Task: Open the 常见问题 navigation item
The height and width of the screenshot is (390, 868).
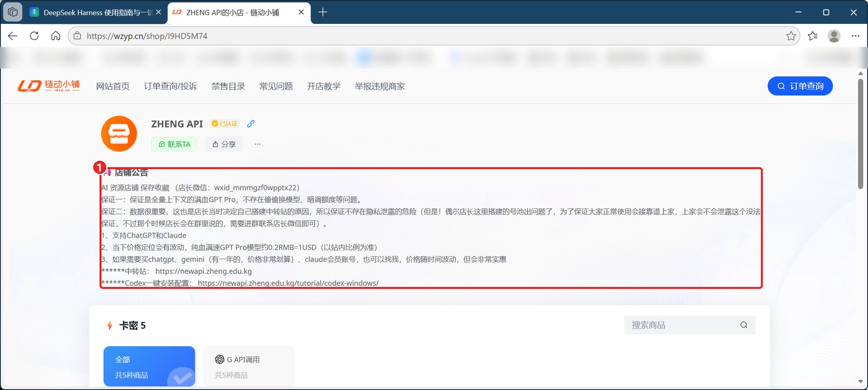Action: tap(276, 86)
